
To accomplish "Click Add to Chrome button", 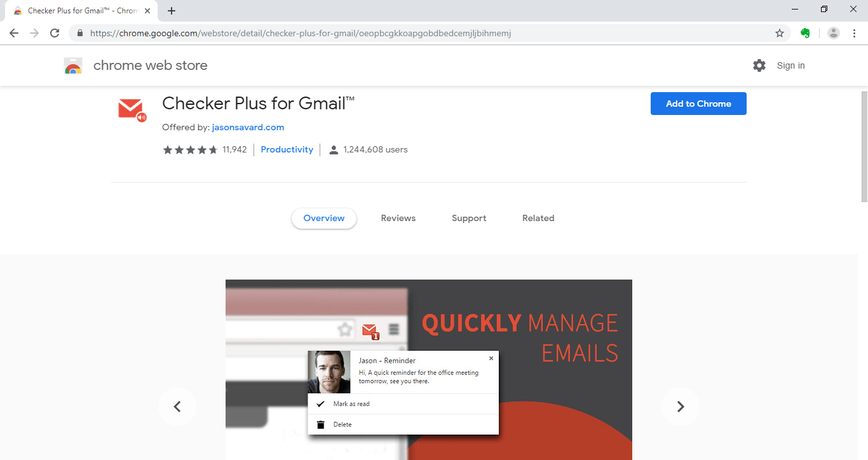I will click(698, 104).
